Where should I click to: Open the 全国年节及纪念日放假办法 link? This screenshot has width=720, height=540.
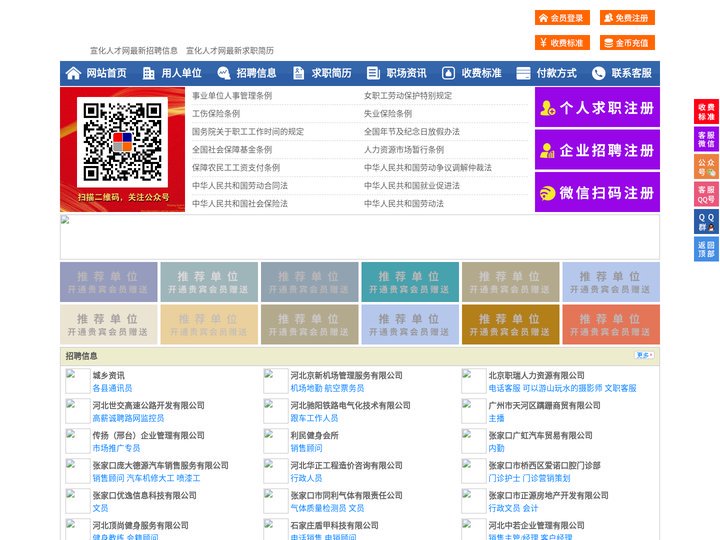click(x=412, y=131)
